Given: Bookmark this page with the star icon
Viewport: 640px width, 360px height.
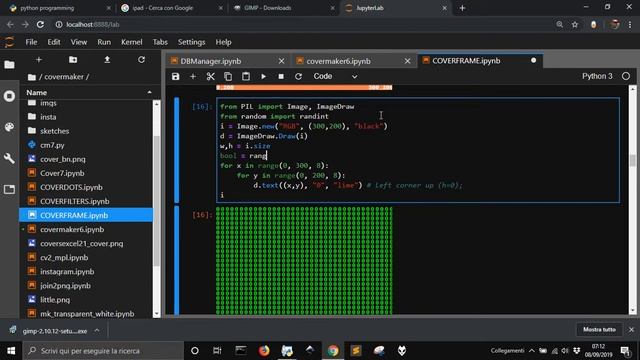Looking at the screenshot, I should (x=575, y=24).
